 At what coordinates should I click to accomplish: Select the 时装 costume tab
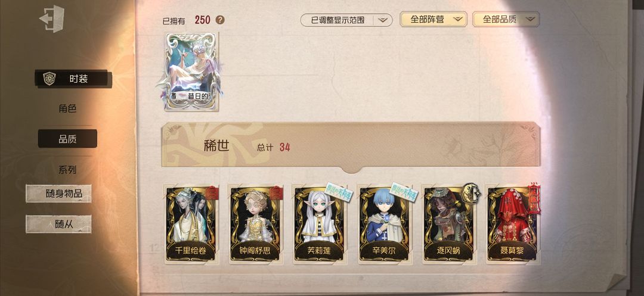click(73, 79)
